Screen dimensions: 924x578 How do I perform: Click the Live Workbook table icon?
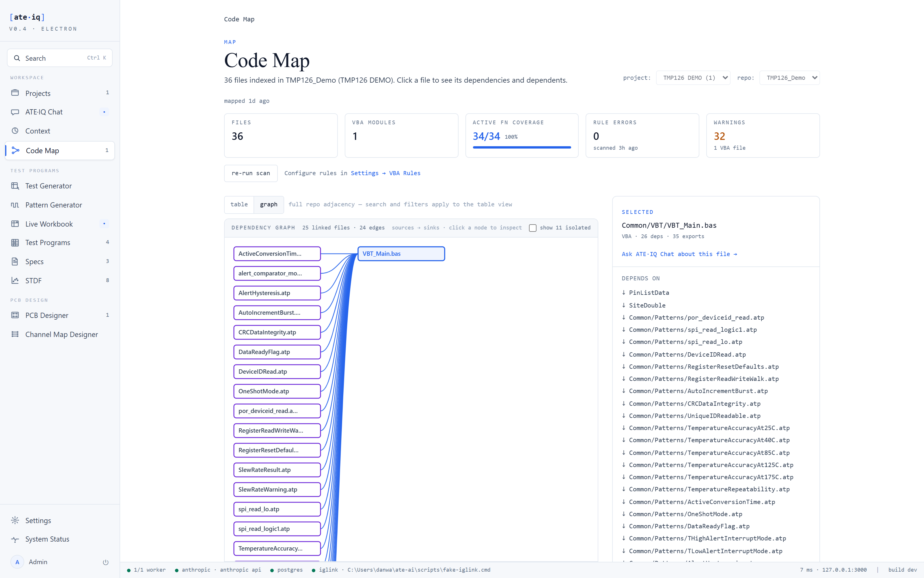point(15,224)
